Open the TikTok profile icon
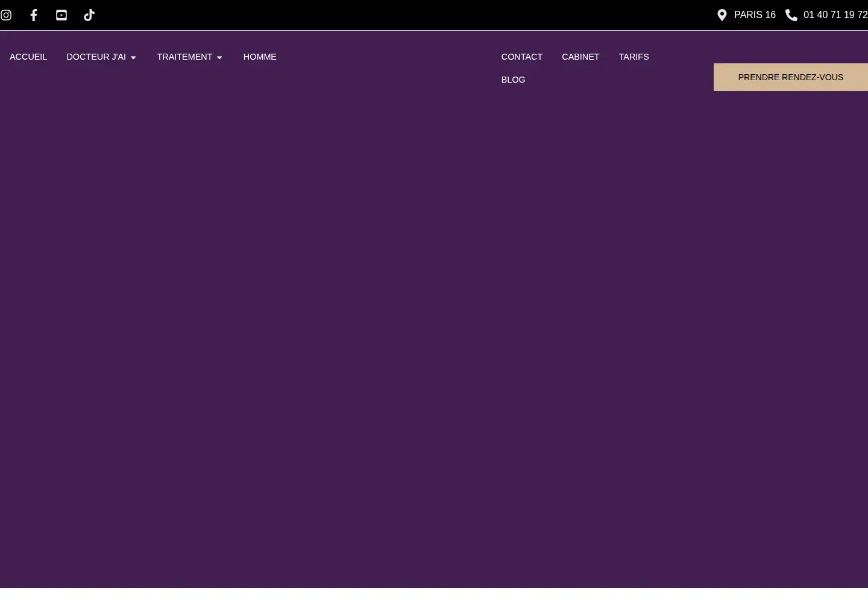This screenshot has width=868, height=603. point(89,15)
